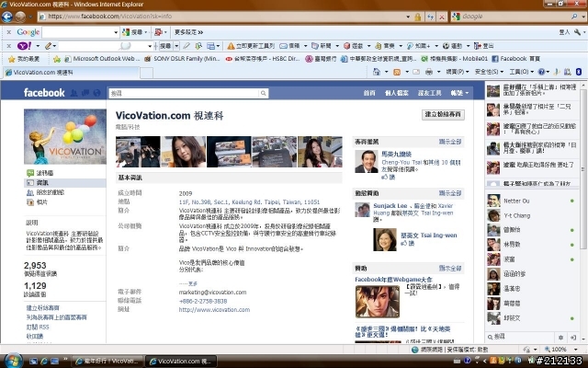Screen dimensions: 588x368
Task: Click the Subscribe via RSS link in sidebar
Action: point(38,328)
